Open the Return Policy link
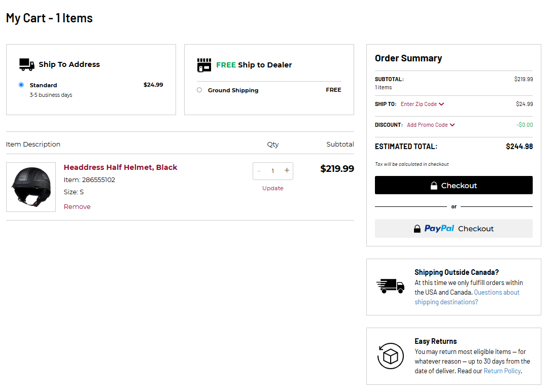The height and width of the screenshot is (392, 552). [x=502, y=371]
